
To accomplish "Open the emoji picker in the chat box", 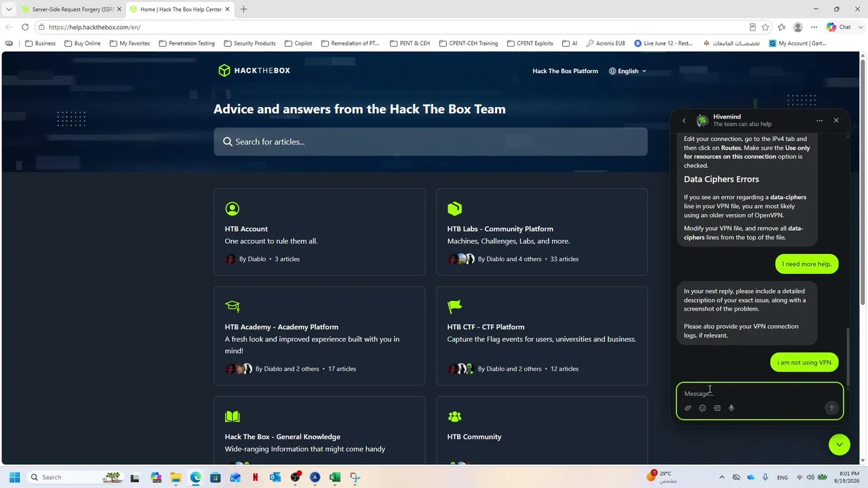I will 703,408.
